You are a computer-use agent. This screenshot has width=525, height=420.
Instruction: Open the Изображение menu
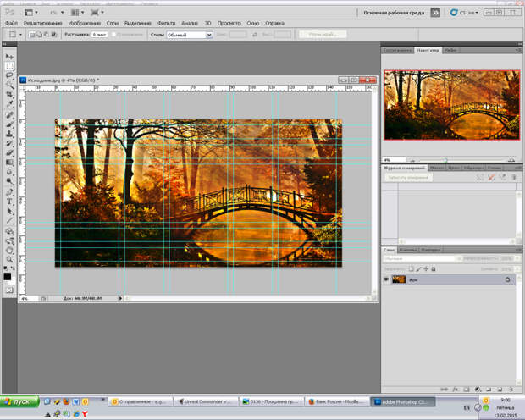click(85, 23)
